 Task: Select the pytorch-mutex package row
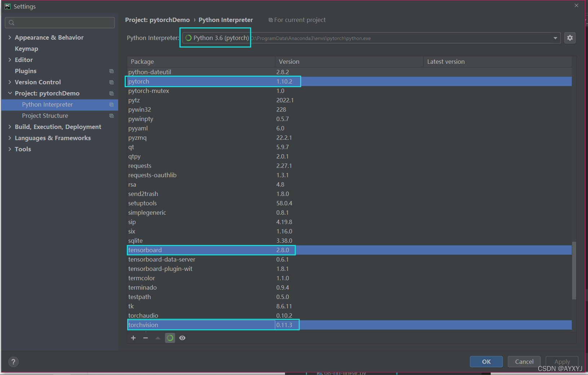pyautogui.click(x=349, y=91)
